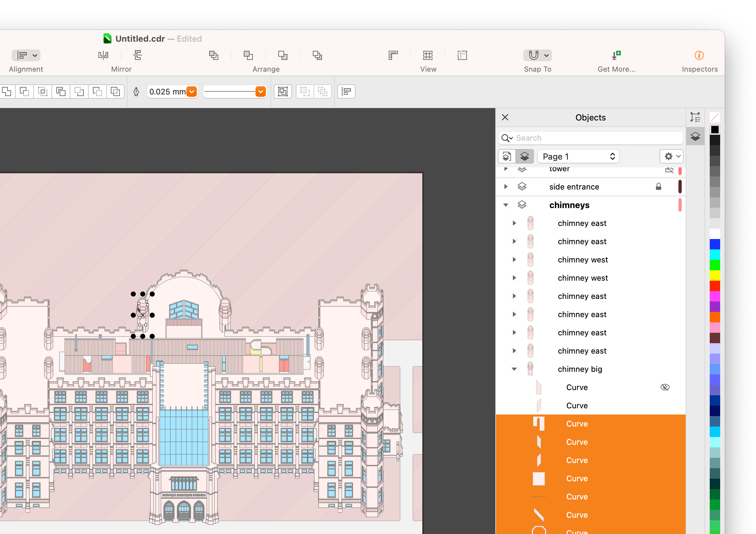
Task: Close the Objects panel
Action: point(505,117)
